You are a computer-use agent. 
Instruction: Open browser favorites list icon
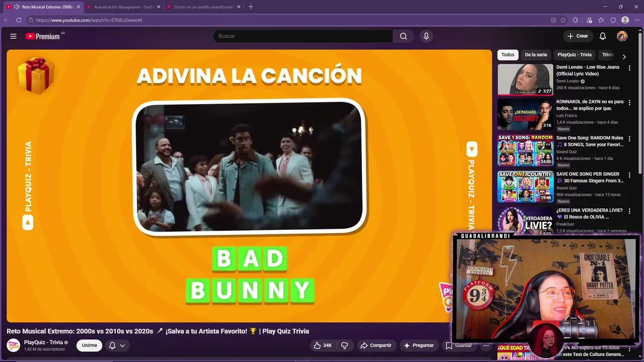pos(601,20)
